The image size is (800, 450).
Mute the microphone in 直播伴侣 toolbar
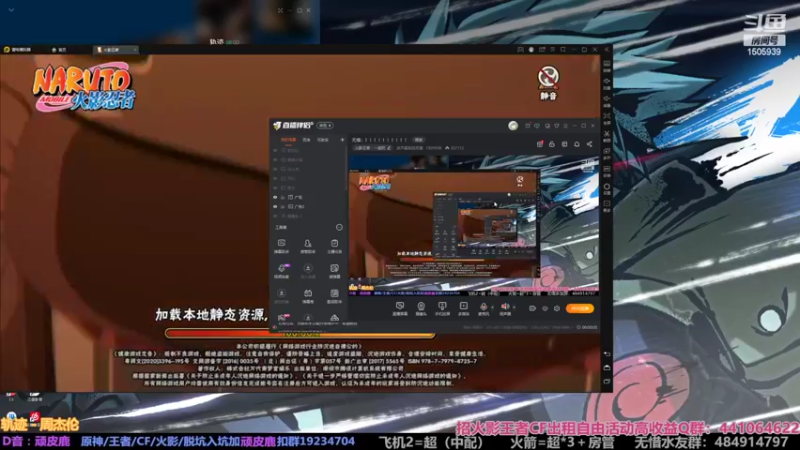[483, 308]
